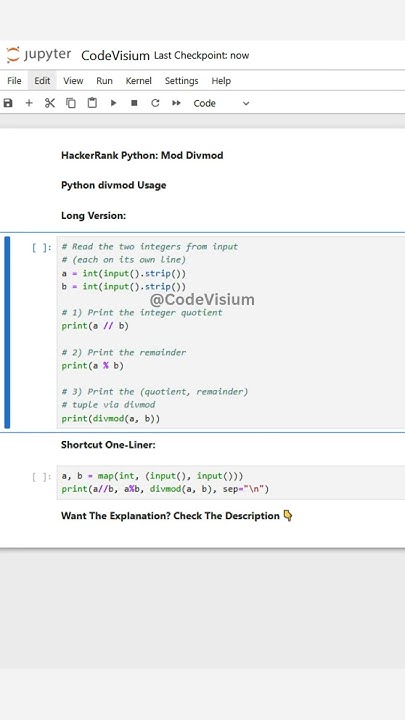
Task: Click the line a = int(input().strip())
Action: [124, 274]
